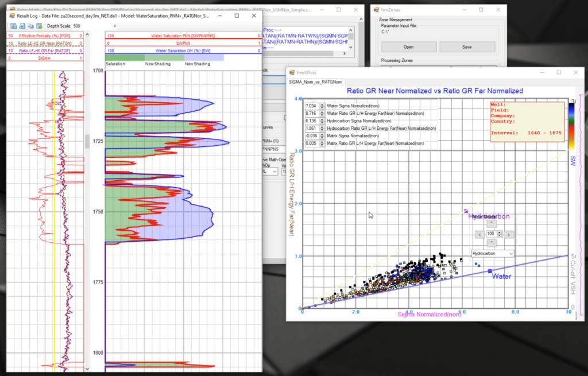Click scroll-up arrow of formula text box
Screen dimensions: 588x376
pos(351,30)
